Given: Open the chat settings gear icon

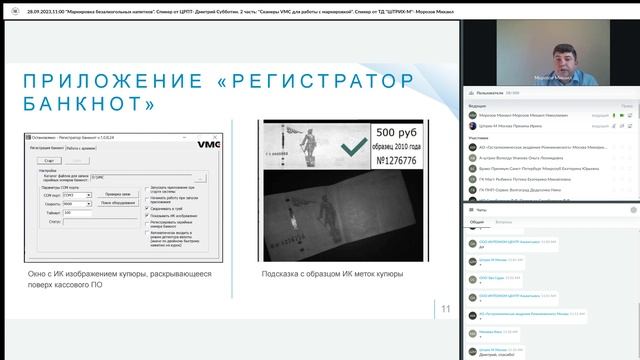Looking at the screenshot, I should click(x=633, y=210).
